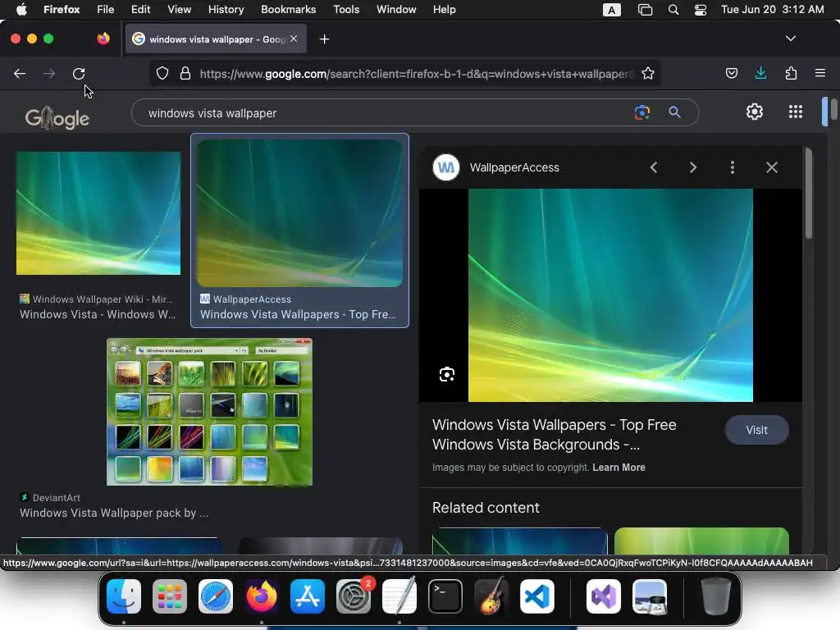840x630 pixels.
Task: Open Windows Vista Wallpaper pack caption
Action: pos(114,513)
